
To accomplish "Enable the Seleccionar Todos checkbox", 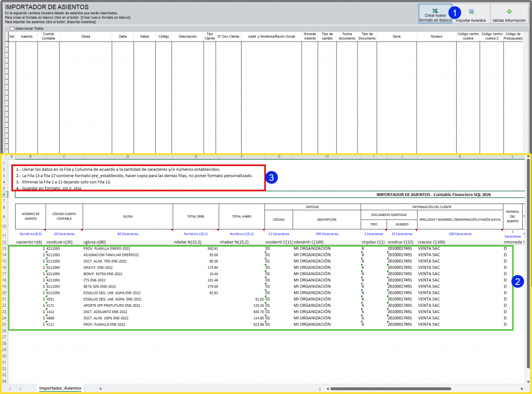I will 12,29.
